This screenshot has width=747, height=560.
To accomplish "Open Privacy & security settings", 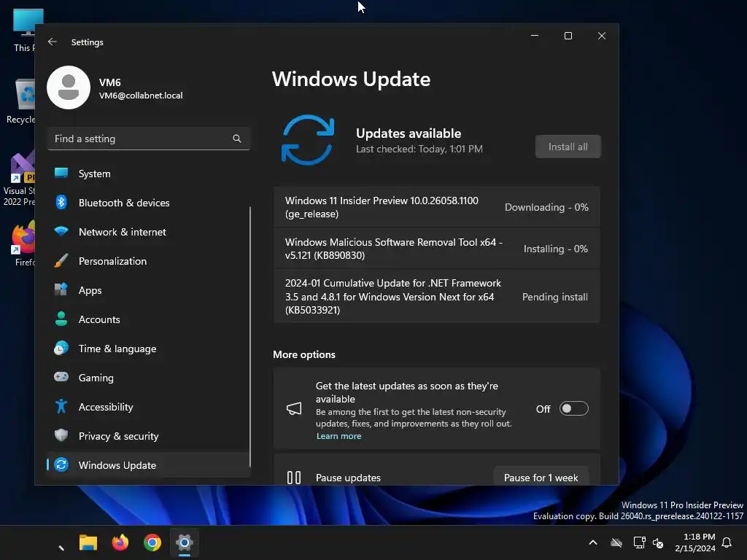I will pos(148,436).
